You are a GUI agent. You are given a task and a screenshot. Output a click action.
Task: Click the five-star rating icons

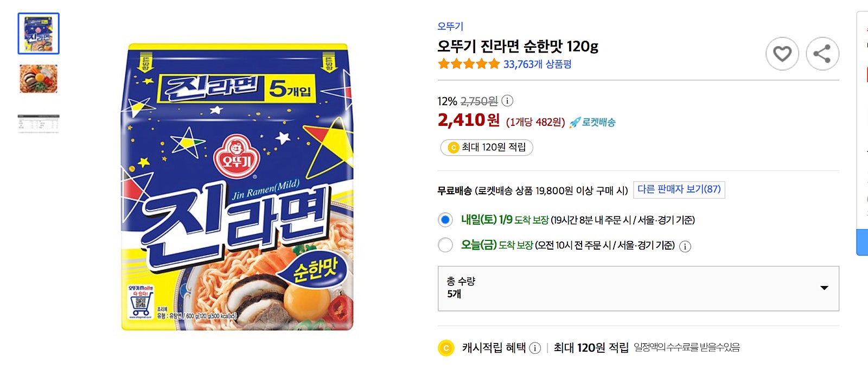pyautogui.click(x=469, y=64)
